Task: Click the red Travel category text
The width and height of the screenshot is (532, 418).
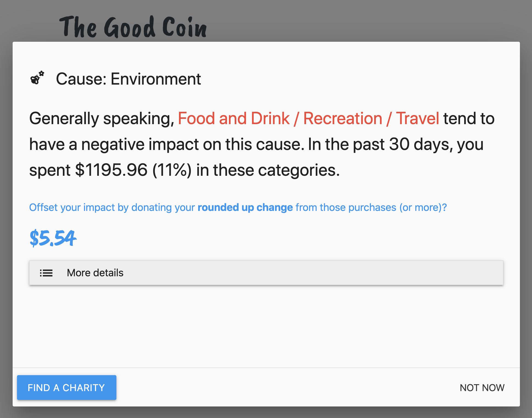Action: click(x=418, y=119)
